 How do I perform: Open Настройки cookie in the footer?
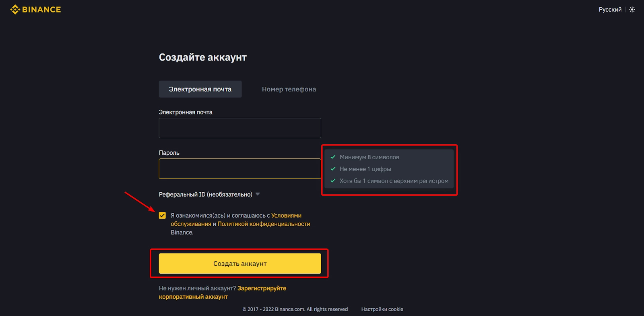coord(382,309)
